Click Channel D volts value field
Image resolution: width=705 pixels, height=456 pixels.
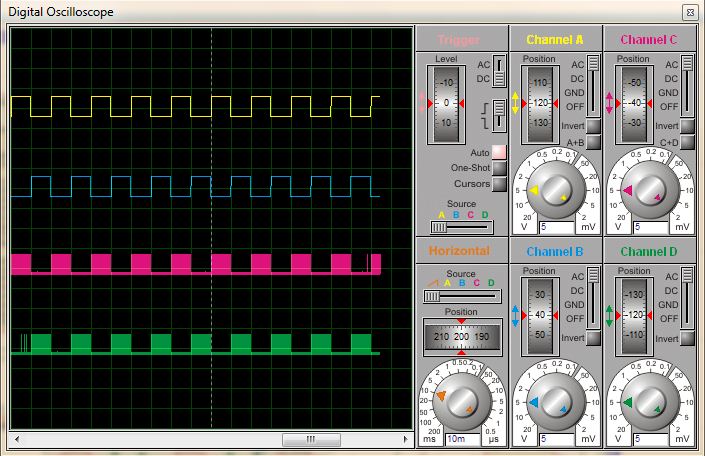point(651,439)
